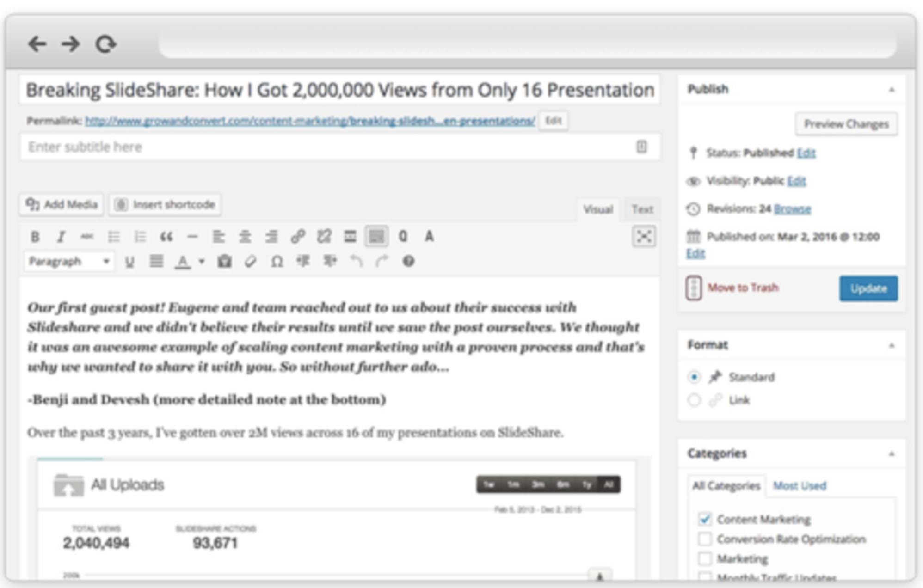The height and width of the screenshot is (588, 923).
Task: Toggle bold formatting in the editor
Action: [x=35, y=237]
